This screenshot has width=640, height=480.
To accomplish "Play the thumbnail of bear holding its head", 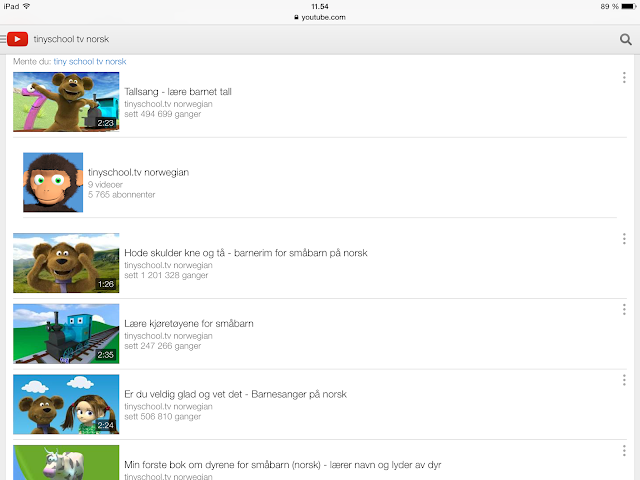I will point(66,263).
